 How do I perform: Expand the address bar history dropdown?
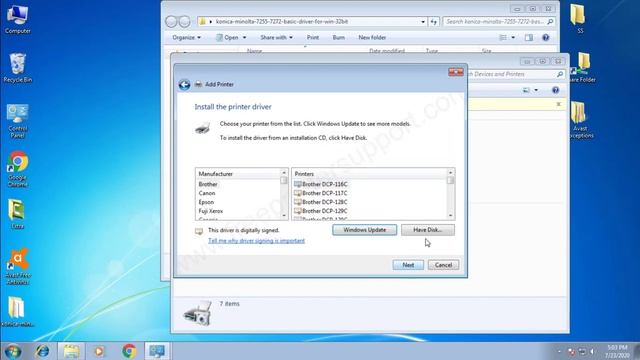[x=423, y=22]
